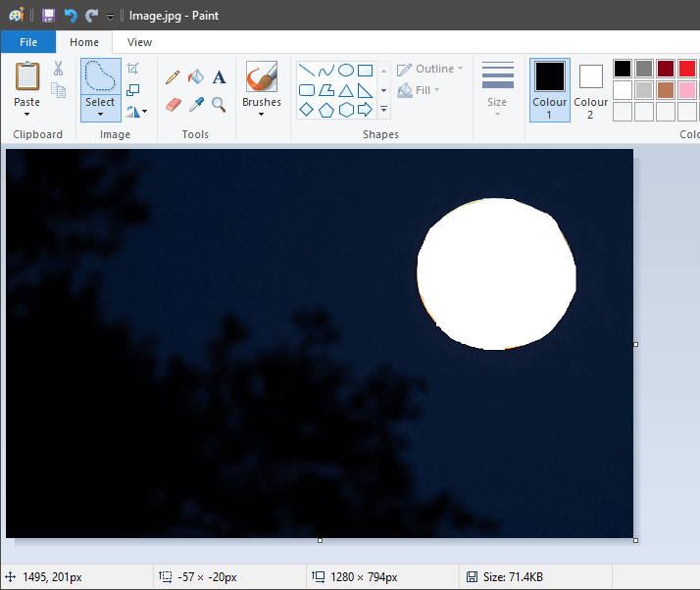Choose the Text tool
Viewport: 700px width, 590px height.
coord(219,76)
